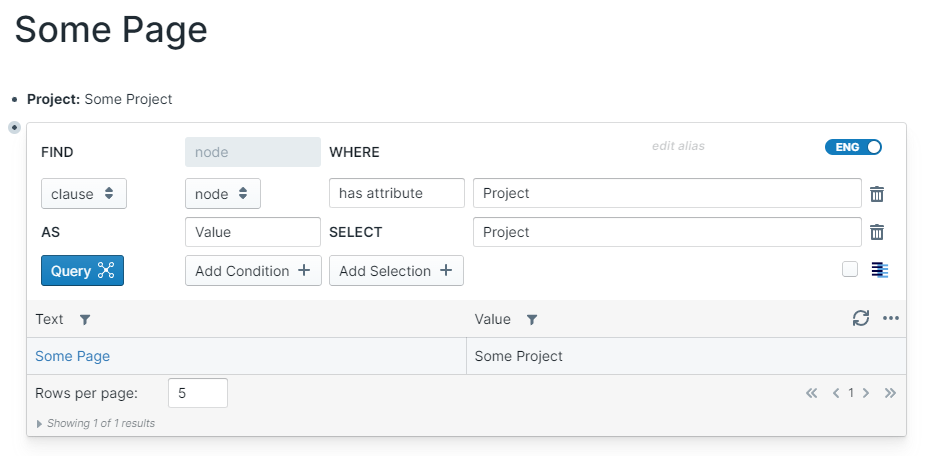Go to the first results page
The image size is (930, 456).
(811, 393)
